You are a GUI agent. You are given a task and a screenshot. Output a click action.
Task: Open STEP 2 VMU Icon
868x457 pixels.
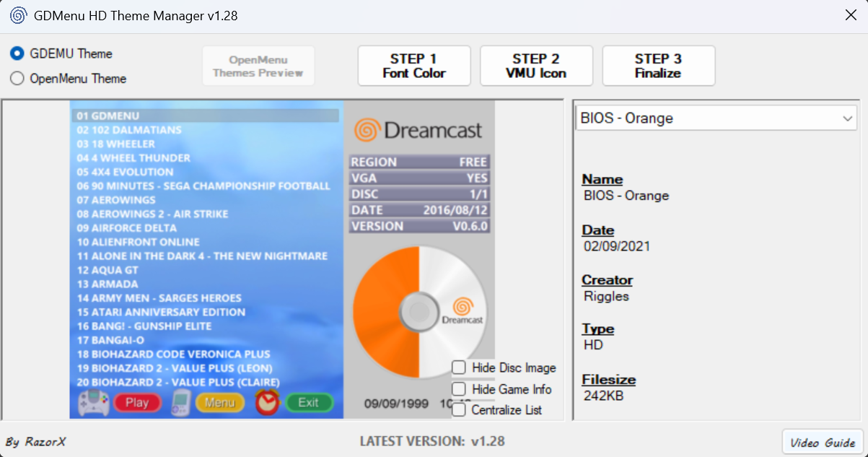(536, 66)
